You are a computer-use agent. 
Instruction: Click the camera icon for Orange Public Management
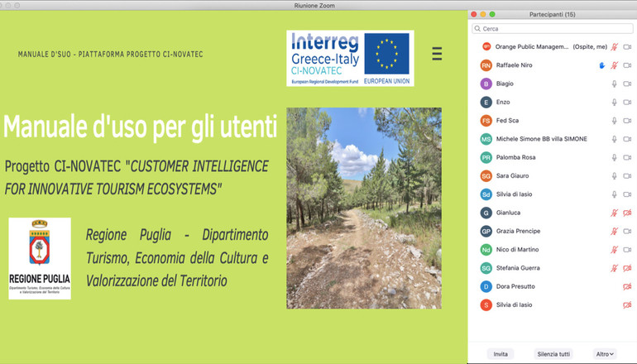click(x=627, y=46)
